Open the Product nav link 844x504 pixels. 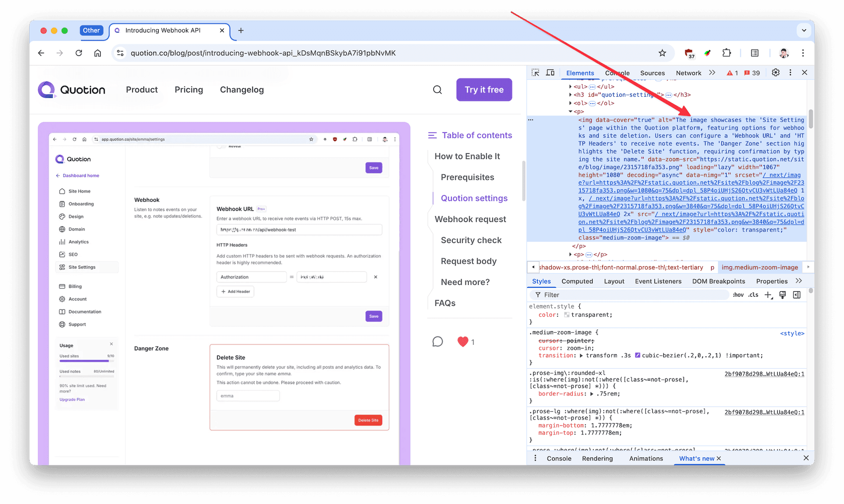tap(141, 90)
